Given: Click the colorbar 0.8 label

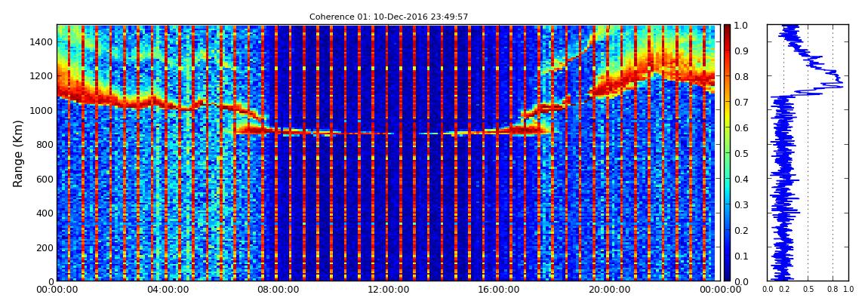Looking at the screenshot, I should tap(741, 77).
